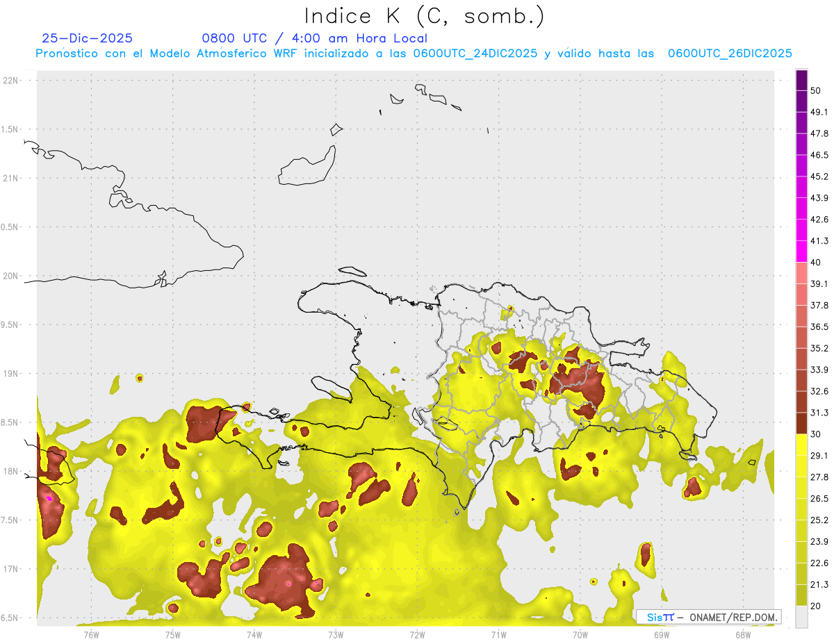Click the colorbar value "33.9"
Screen dimensions: 834x644
[819, 370]
